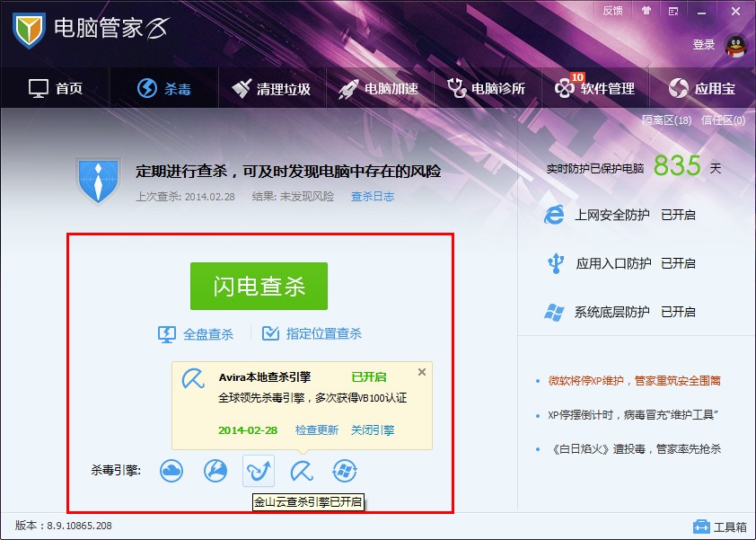Click the 已开启 status beside 上网安全防护
756x540 pixels.
click(x=678, y=216)
